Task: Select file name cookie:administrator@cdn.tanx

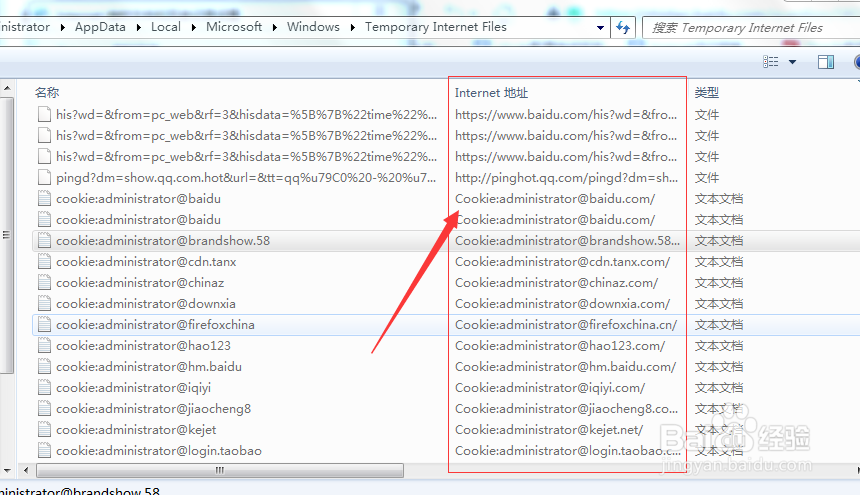Action: (146, 261)
